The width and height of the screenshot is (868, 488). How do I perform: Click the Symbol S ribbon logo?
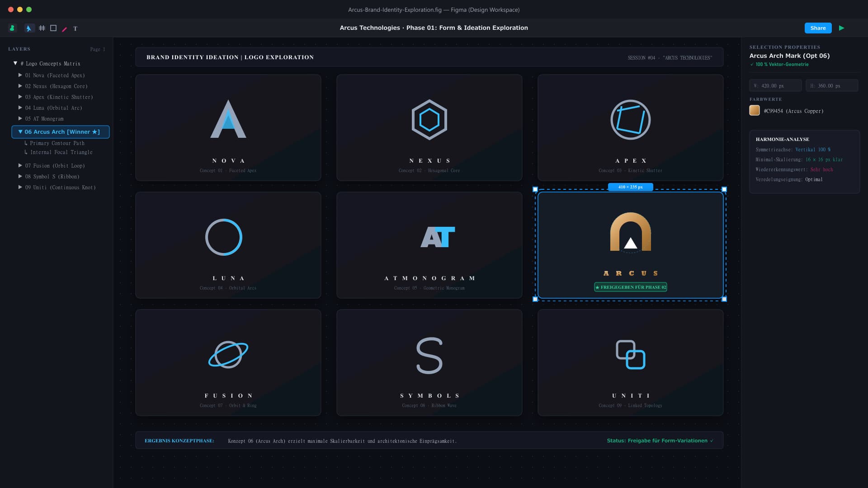pos(429,356)
